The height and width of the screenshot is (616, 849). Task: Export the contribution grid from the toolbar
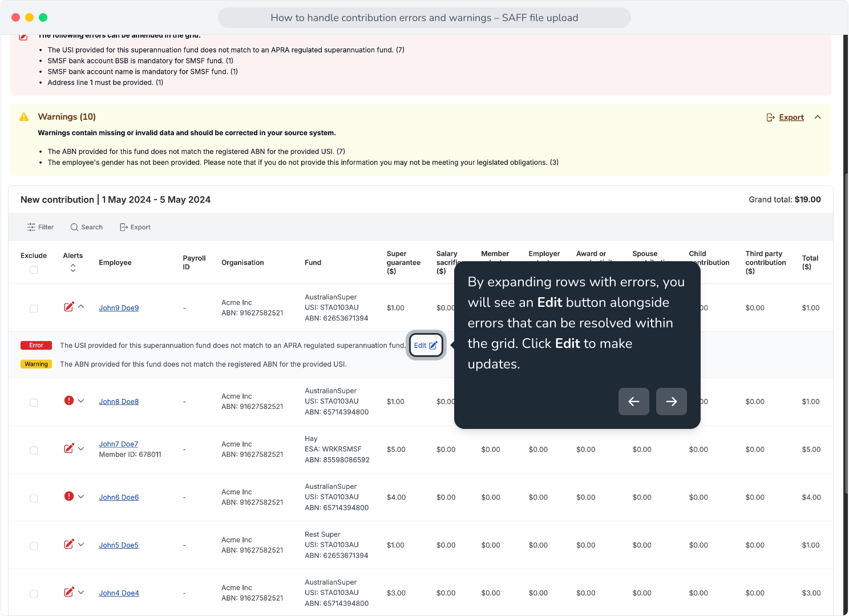(x=135, y=227)
